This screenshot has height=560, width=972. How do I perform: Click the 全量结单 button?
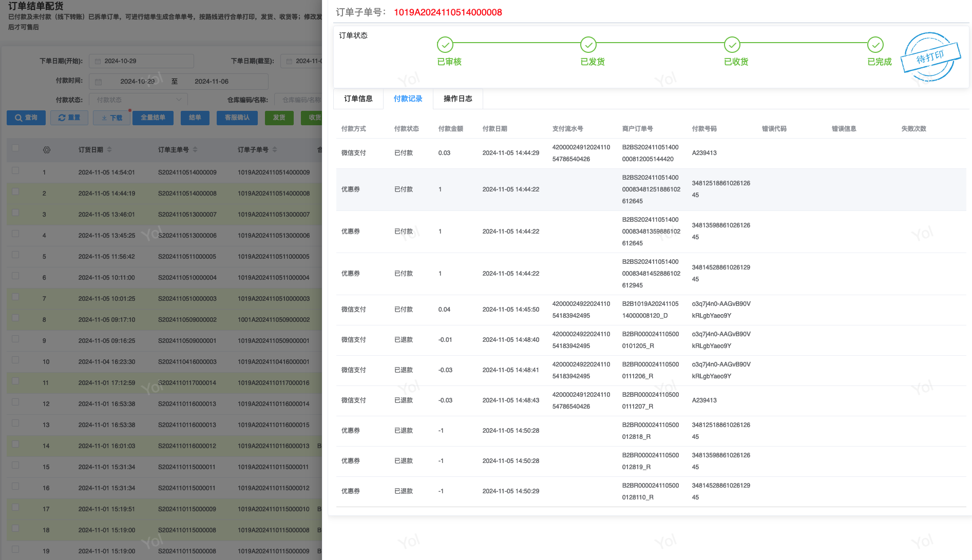point(153,118)
